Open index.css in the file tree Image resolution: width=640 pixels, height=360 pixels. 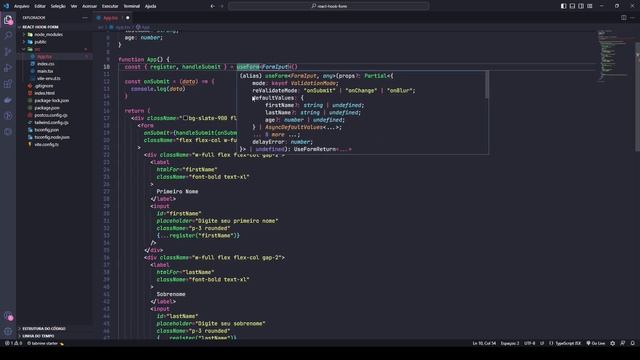point(46,64)
